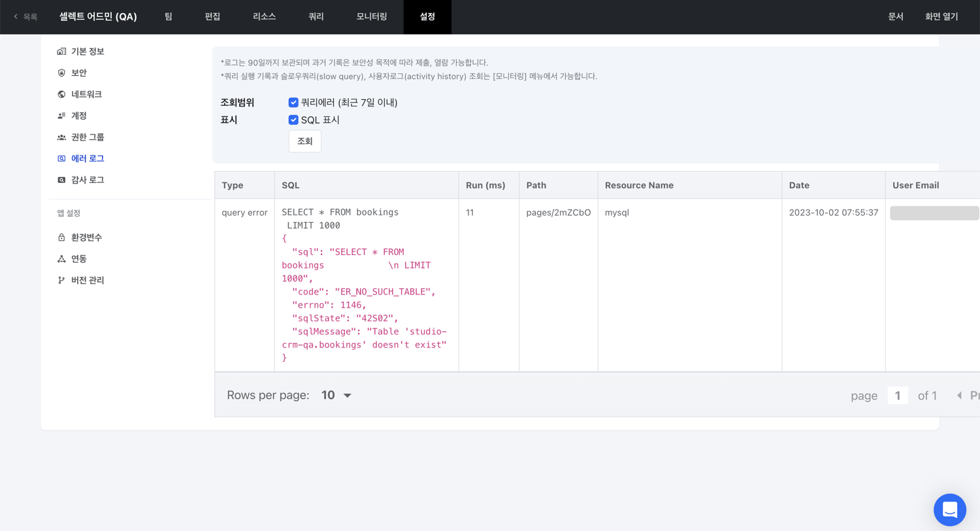Open the chat support bubble icon
This screenshot has height=531, width=980.
click(950, 510)
